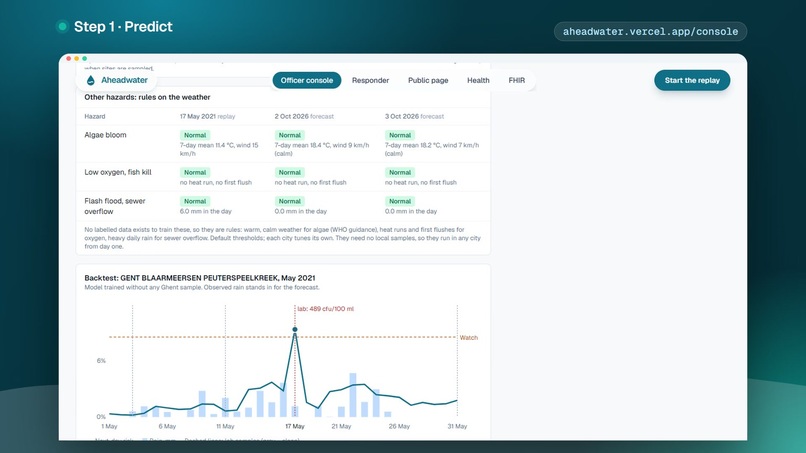Click the 1 May axis label on chart
Image resolution: width=806 pixels, height=453 pixels.
click(109, 426)
